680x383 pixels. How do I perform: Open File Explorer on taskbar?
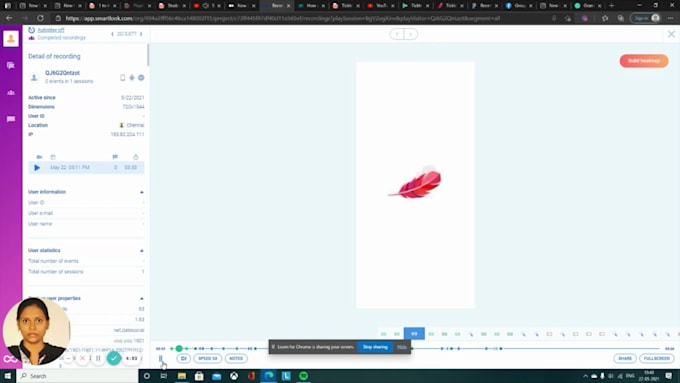tap(182, 376)
